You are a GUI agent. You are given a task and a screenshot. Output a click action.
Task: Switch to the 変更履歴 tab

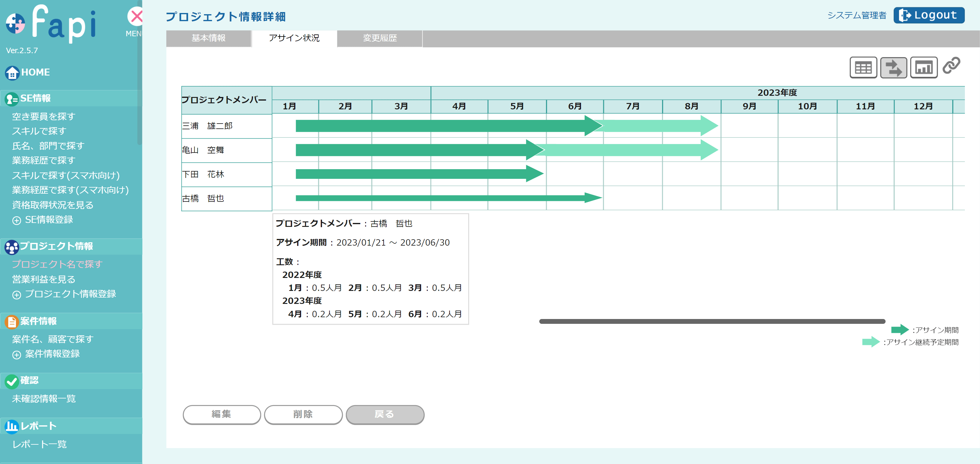coord(379,38)
